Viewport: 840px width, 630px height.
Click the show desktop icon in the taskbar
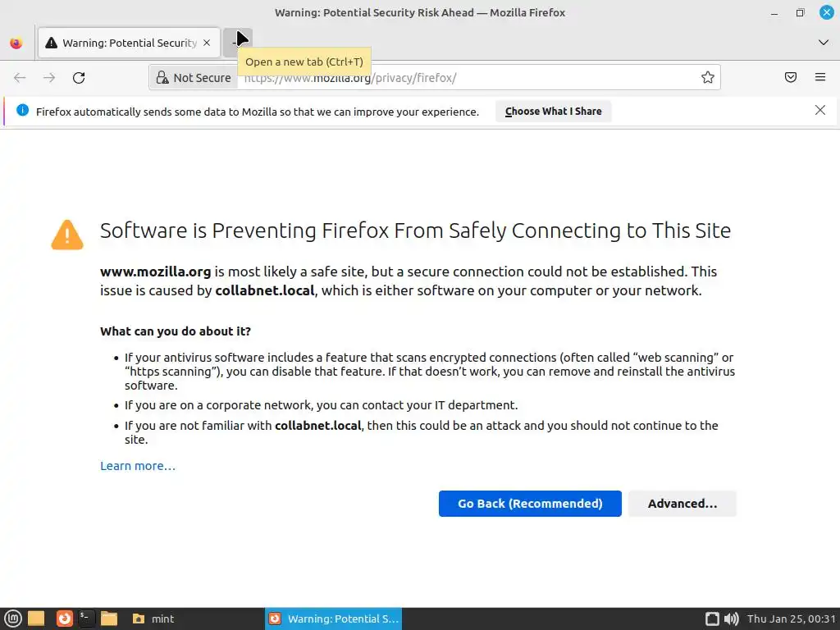click(x=36, y=619)
